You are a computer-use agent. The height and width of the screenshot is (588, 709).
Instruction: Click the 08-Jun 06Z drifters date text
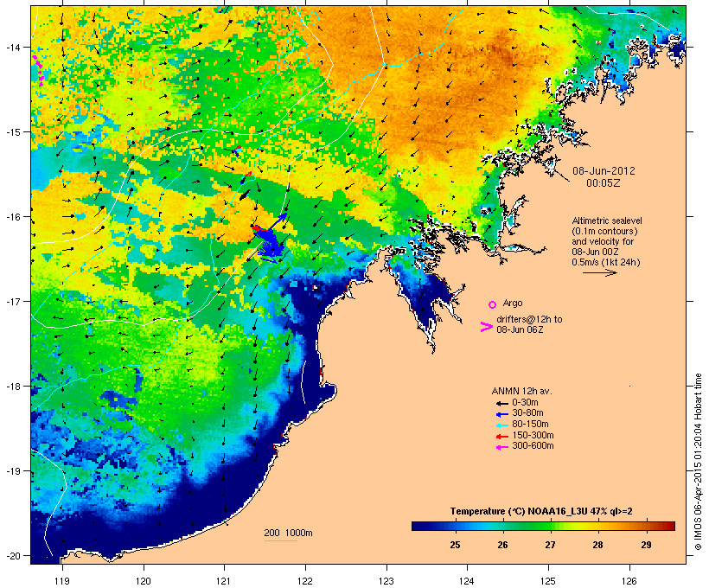[520, 329]
